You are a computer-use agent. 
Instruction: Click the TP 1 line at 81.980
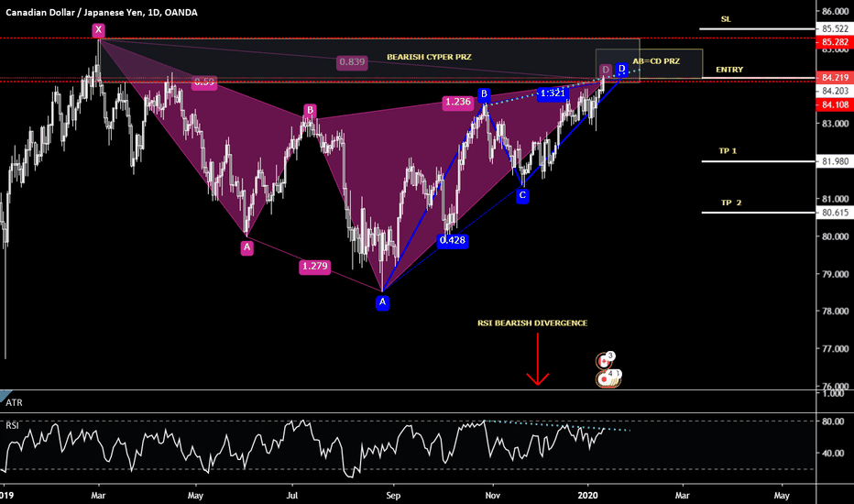(x=756, y=161)
